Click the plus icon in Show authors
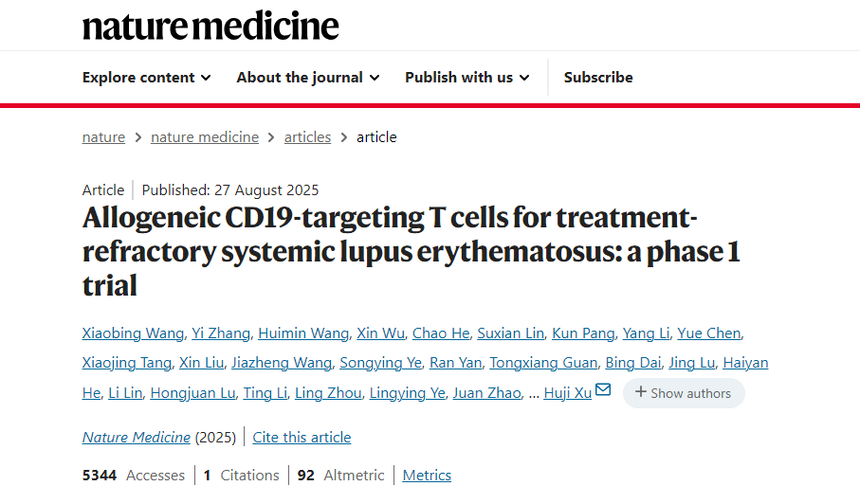The image size is (860, 504). coord(640,392)
